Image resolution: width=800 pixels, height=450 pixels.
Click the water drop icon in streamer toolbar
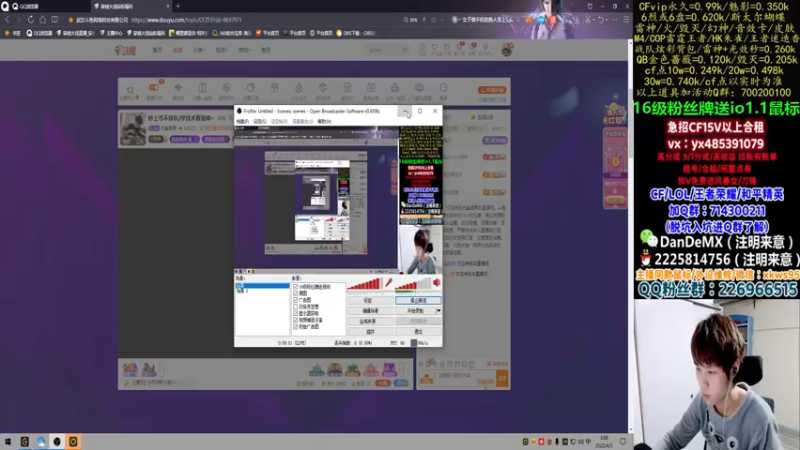298,88
